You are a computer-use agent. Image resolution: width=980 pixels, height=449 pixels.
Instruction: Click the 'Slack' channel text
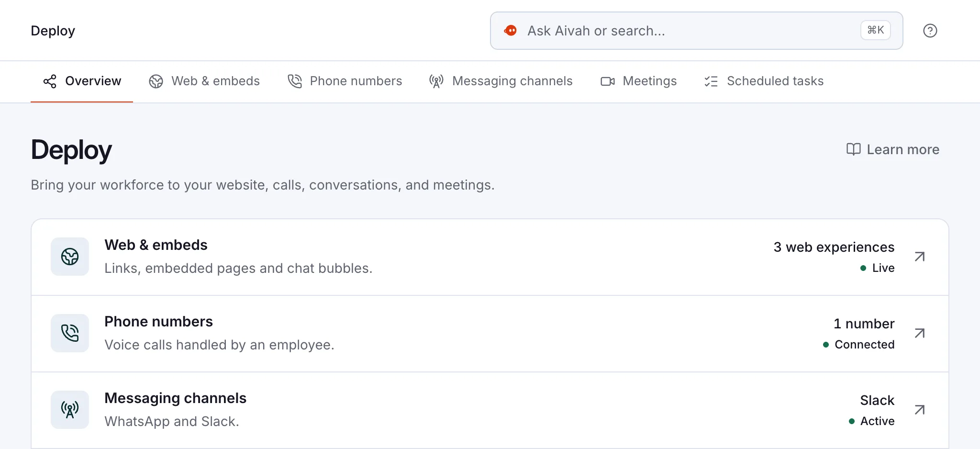[877, 400]
